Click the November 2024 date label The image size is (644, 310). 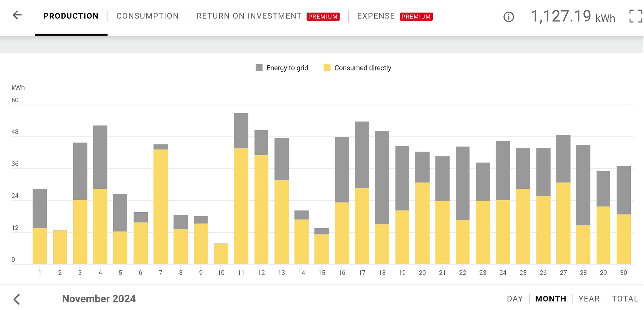(x=99, y=299)
